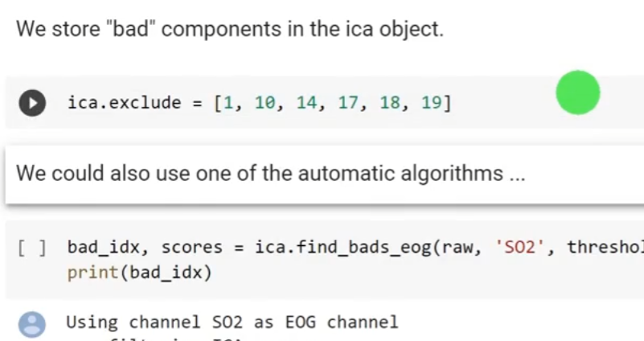Click the number 14 in the exclude list
Screen dimensions: 644x341
(x=306, y=103)
